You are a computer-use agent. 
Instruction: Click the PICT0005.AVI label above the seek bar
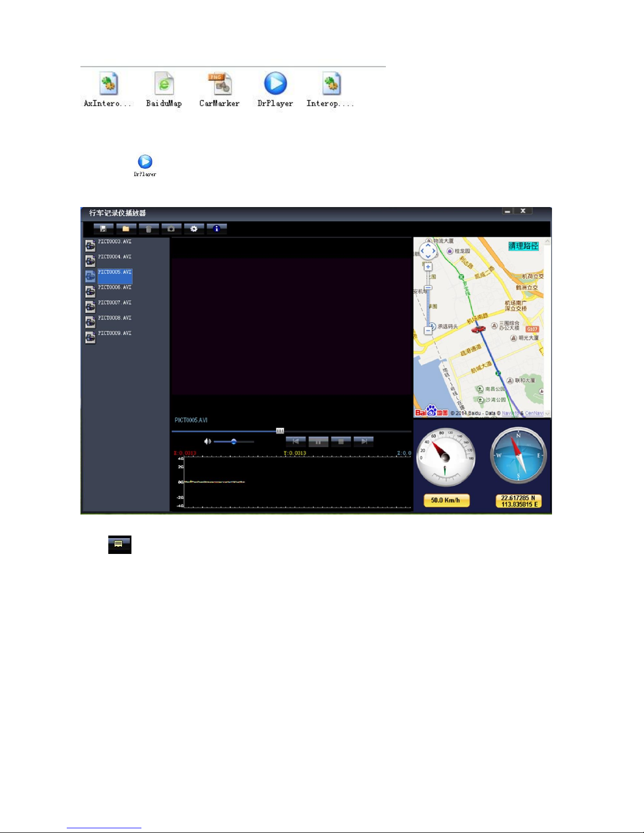coord(191,420)
